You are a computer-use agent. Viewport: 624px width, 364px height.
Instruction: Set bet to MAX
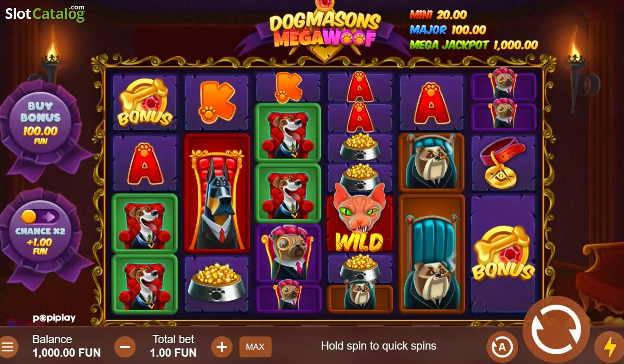point(255,347)
